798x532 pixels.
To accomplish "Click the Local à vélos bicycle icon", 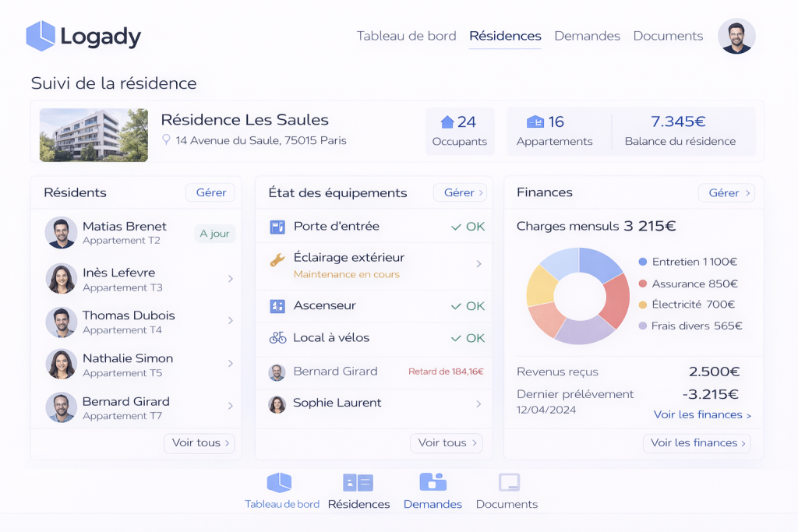I will [278, 338].
